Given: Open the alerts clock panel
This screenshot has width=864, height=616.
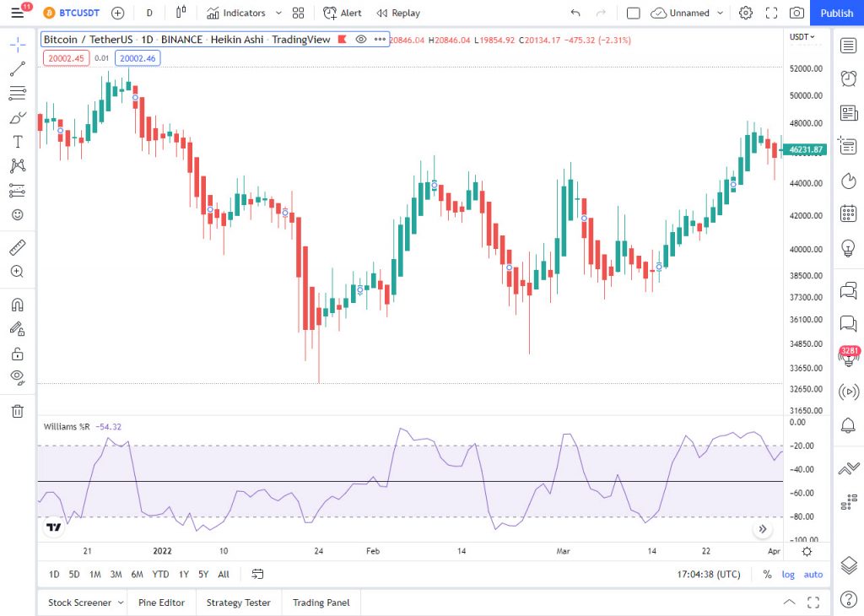Looking at the screenshot, I should coord(849,78).
